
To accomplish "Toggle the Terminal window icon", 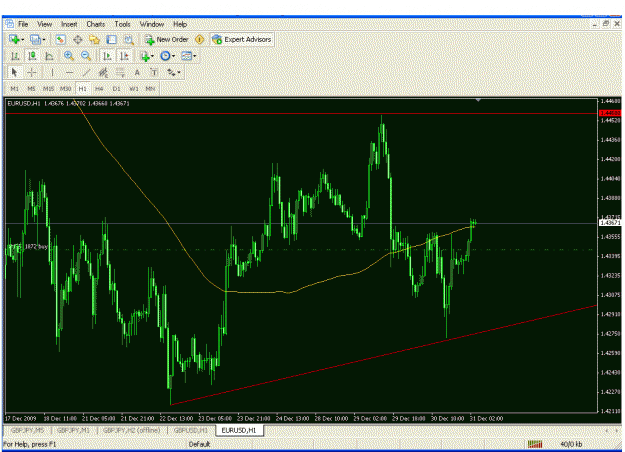I will coord(112,39).
